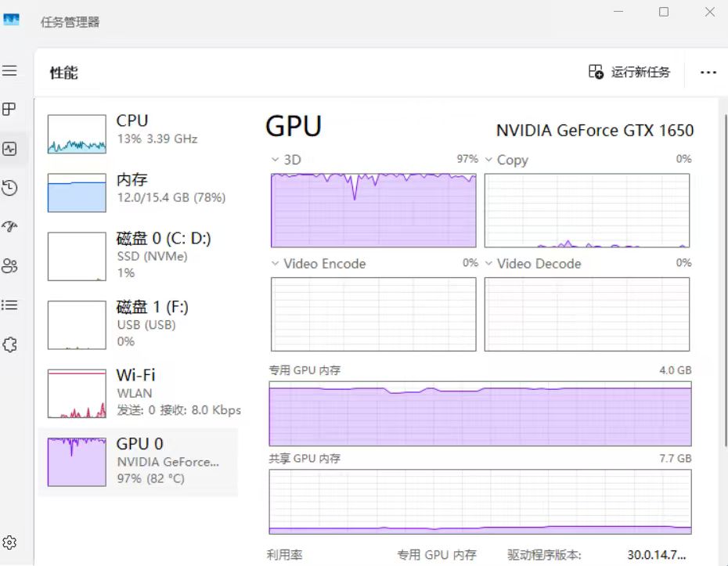Click the driver version value 30.0.14.7...
Image resolution: width=728 pixels, height=566 pixels.
pos(657,555)
